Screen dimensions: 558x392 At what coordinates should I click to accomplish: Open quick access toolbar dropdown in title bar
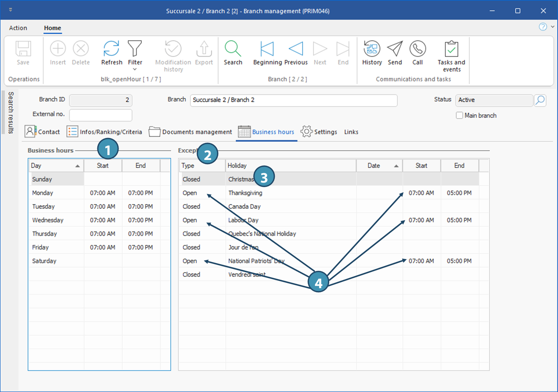coord(10,10)
